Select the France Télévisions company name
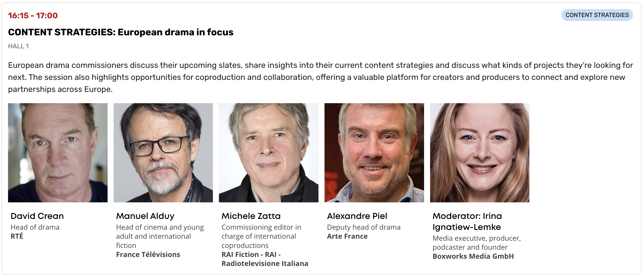This screenshot has height=277, width=644. tap(148, 254)
